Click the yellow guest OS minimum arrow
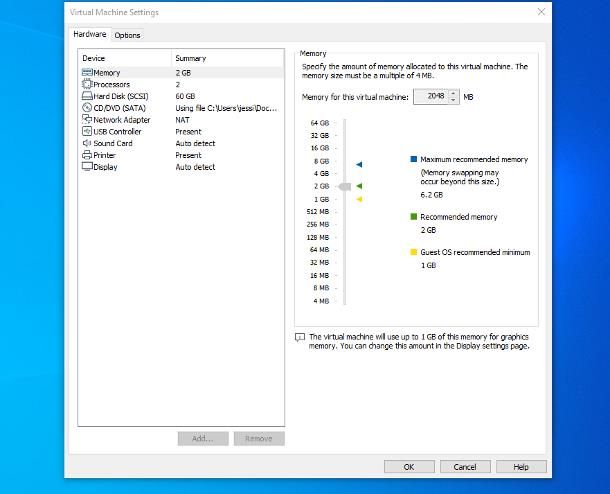The image size is (610, 494). [359, 200]
